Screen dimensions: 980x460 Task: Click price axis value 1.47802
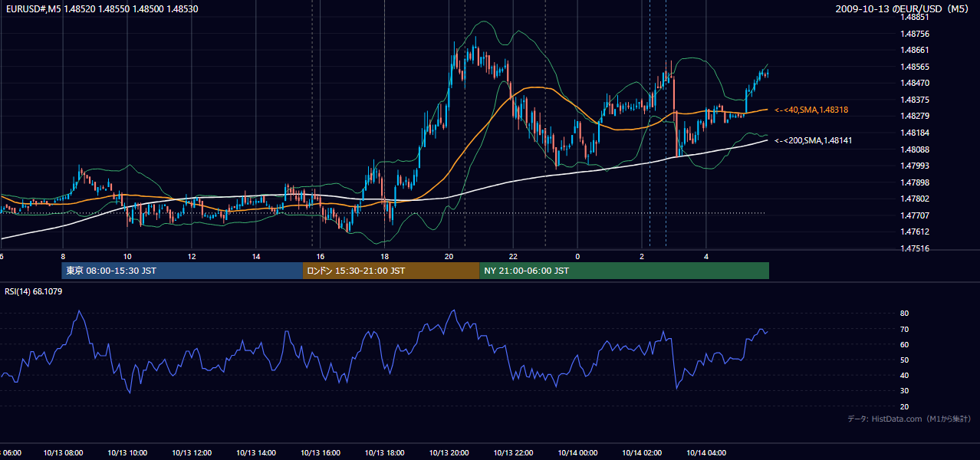click(x=915, y=199)
